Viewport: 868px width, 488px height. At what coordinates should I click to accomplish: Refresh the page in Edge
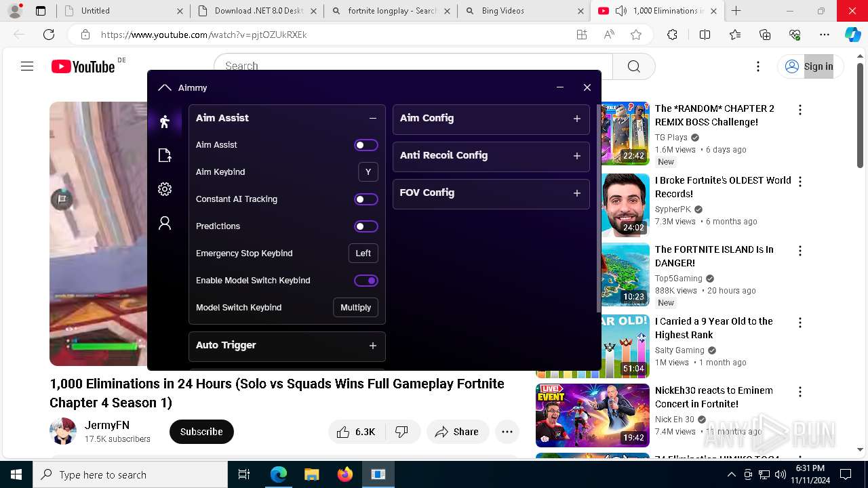pyautogui.click(x=49, y=35)
